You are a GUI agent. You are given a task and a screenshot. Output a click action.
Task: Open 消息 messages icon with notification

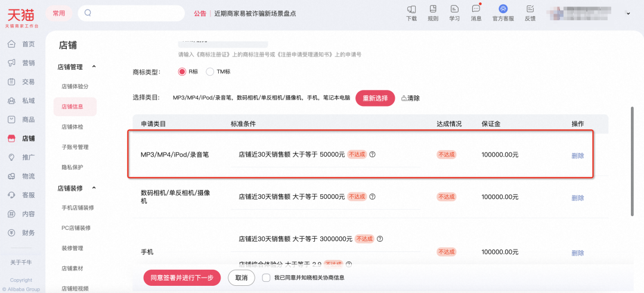[476, 9]
